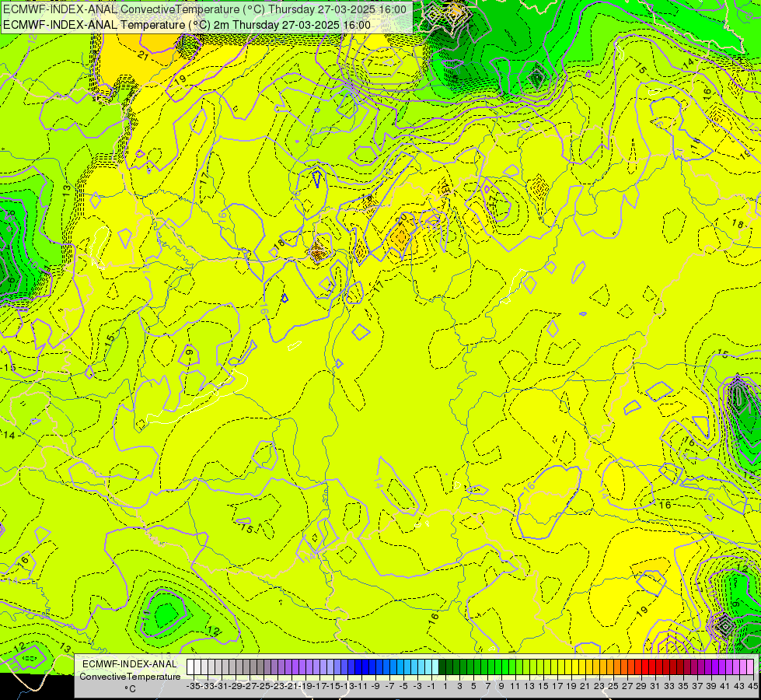Viewport: 761px width, 700px height.
Task: Click the 45 legend scale value
Action: point(752,686)
